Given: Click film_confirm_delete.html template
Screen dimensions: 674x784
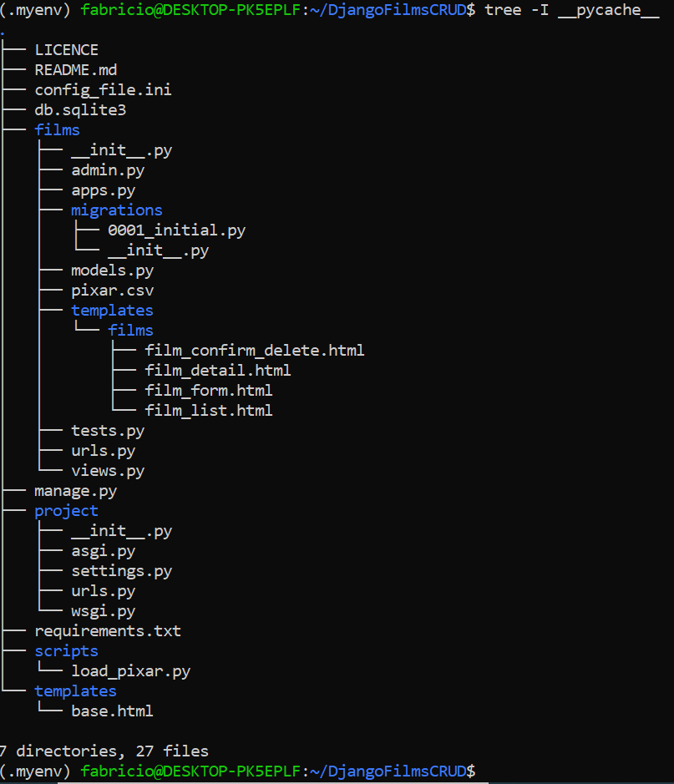Looking at the screenshot, I should [254, 351].
